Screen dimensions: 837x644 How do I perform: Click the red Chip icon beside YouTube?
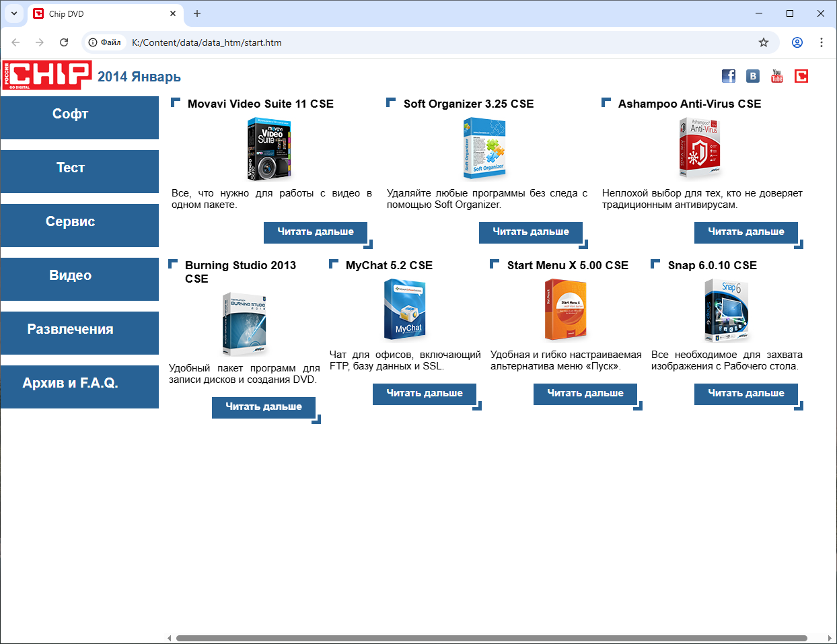801,76
